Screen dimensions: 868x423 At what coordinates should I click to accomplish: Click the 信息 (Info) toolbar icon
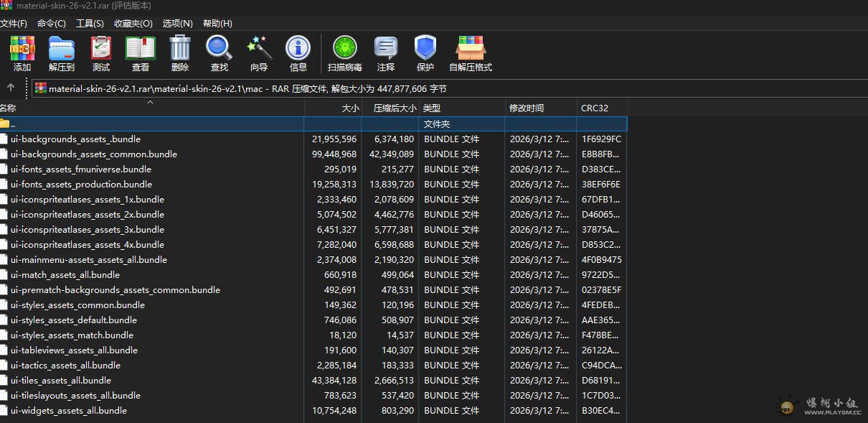tap(298, 52)
